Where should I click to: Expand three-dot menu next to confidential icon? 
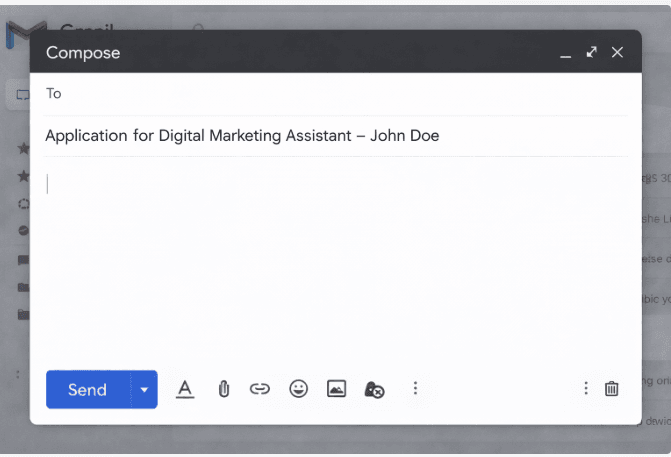(415, 389)
